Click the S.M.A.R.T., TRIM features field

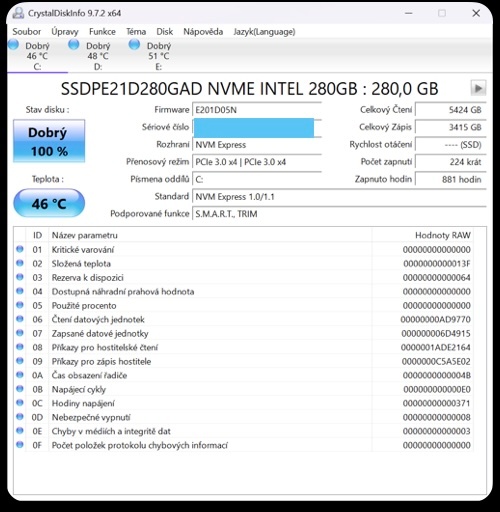coord(339,214)
